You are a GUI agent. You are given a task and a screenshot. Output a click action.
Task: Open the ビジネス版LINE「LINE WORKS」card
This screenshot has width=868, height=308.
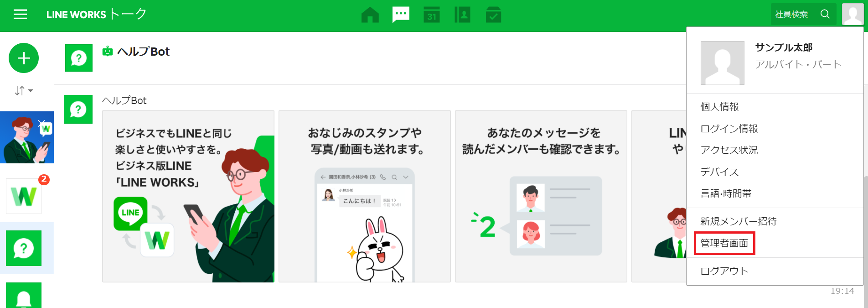tap(188, 196)
